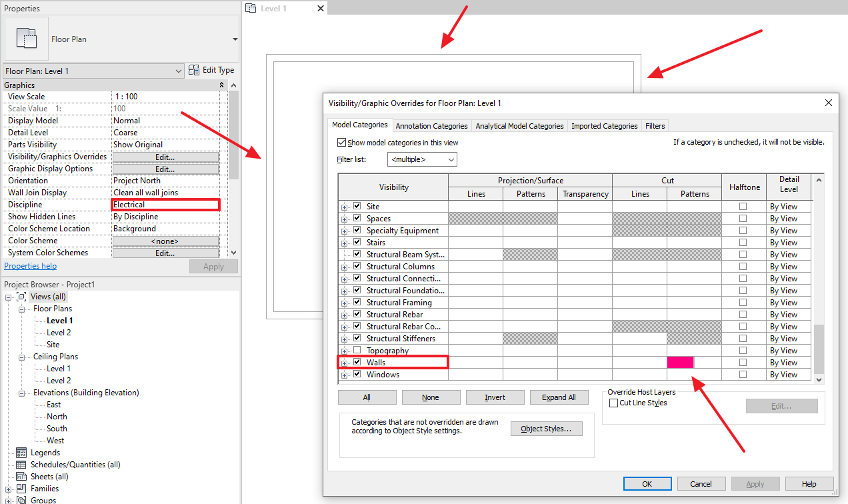Click the Expand All button

pos(559,397)
